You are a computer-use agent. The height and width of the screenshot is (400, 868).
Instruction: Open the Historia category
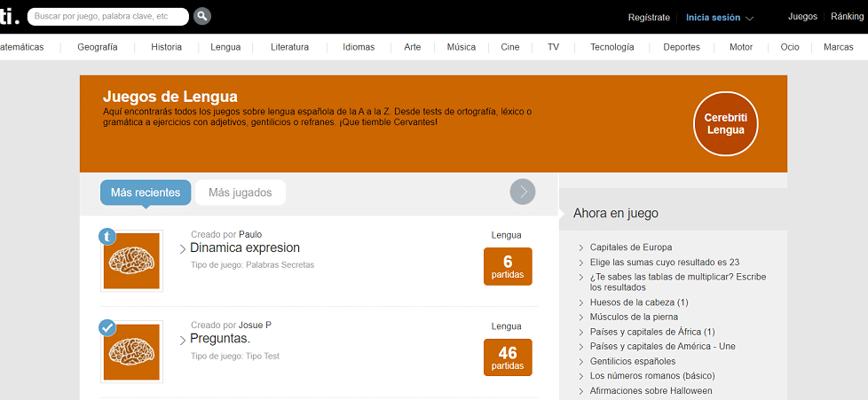click(166, 47)
